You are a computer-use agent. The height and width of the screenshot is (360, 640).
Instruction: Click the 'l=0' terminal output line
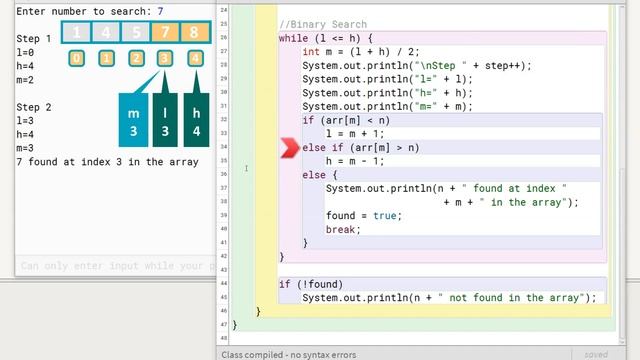(25, 53)
